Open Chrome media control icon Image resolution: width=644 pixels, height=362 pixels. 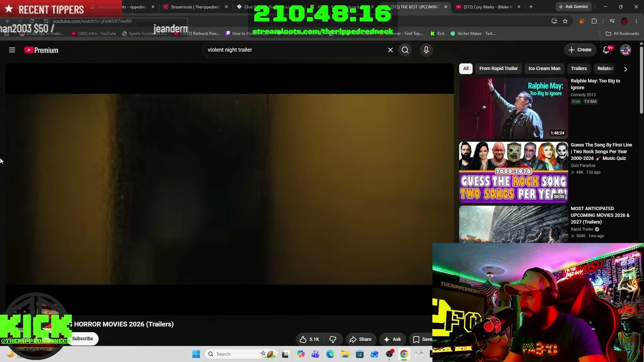(x=612, y=21)
